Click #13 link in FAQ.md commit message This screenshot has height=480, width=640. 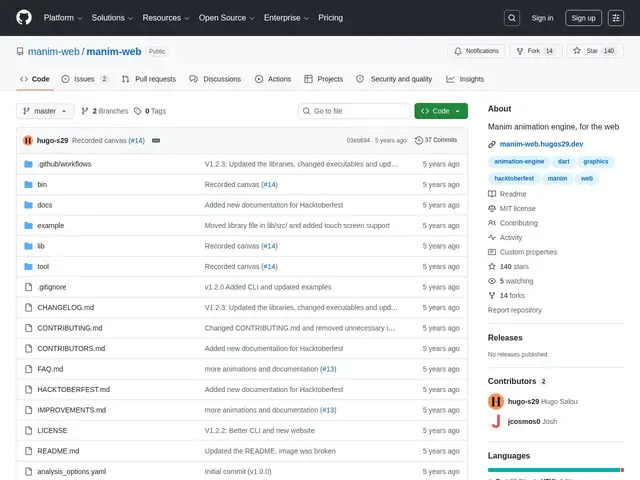click(328, 369)
